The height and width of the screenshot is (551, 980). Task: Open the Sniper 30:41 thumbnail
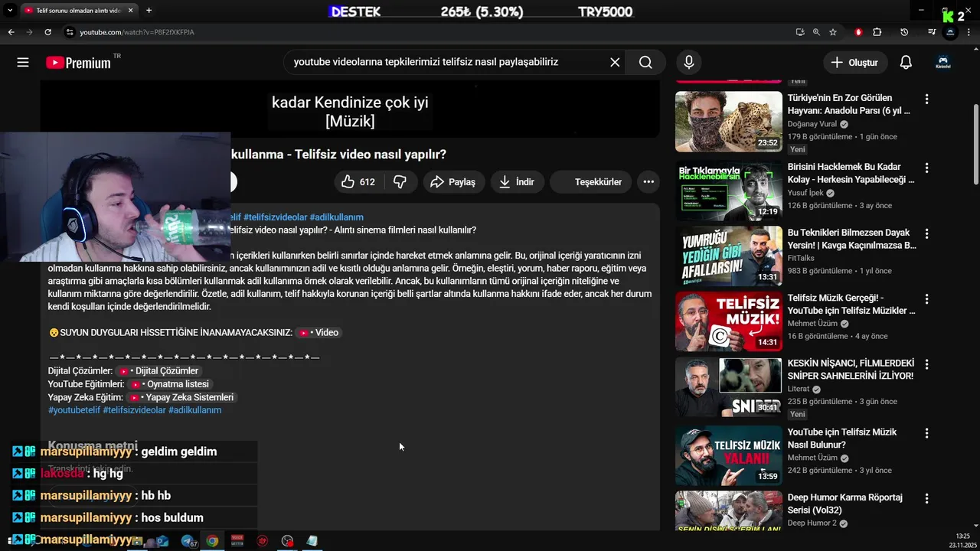tap(729, 387)
